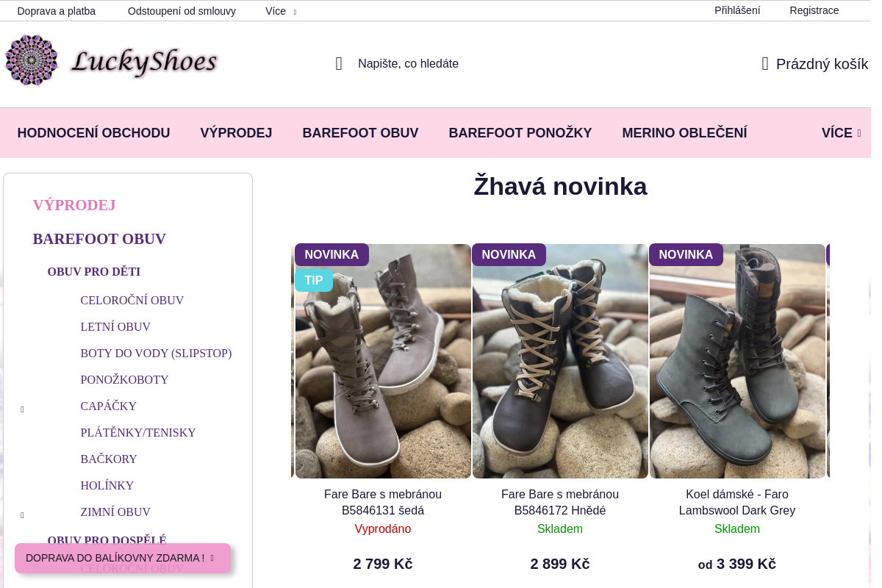The height and width of the screenshot is (588, 882).
Task: Select LETNÍ OBUV in the sidebar
Action: click(115, 326)
